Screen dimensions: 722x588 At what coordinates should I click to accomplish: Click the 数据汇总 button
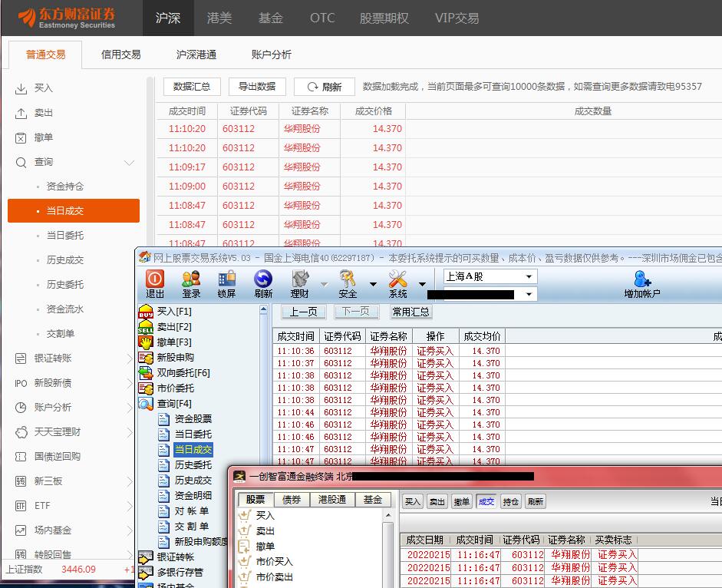pos(192,87)
